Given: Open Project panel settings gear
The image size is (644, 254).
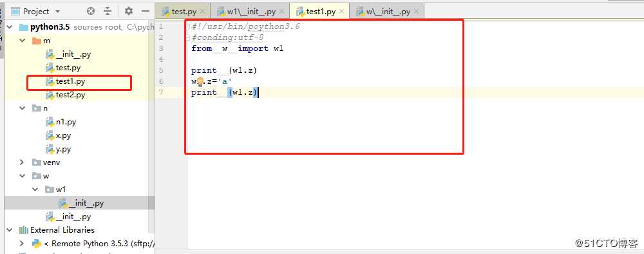Looking at the screenshot, I should [129, 11].
